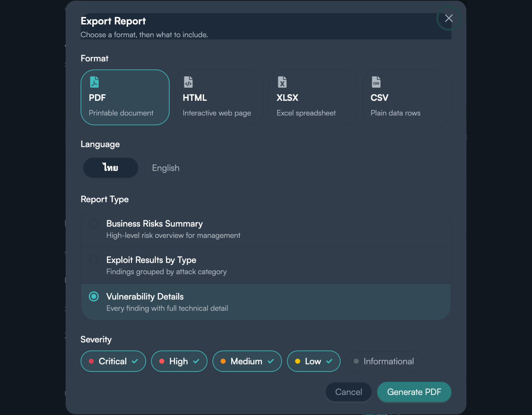Click the XLSX spreadsheet file icon
The width and height of the screenshot is (532, 415).
point(282,82)
